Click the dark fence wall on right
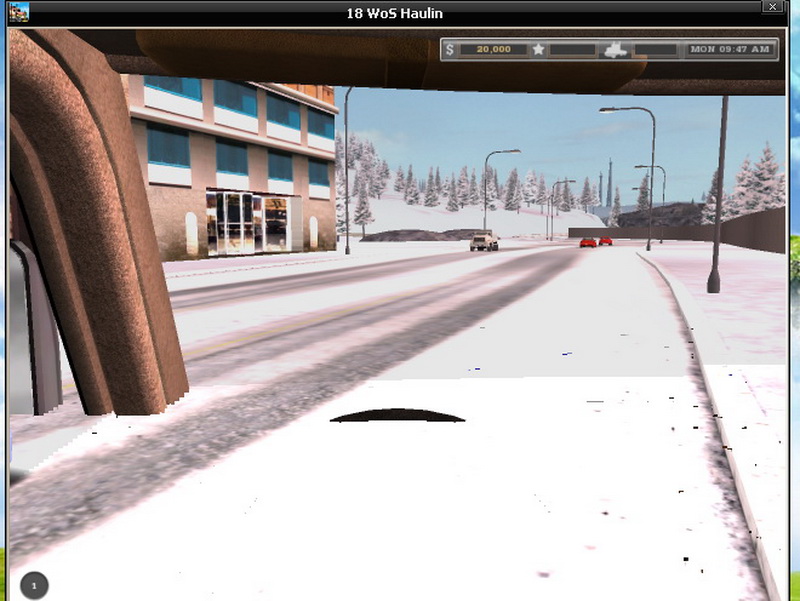800x601 pixels. point(752,229)
